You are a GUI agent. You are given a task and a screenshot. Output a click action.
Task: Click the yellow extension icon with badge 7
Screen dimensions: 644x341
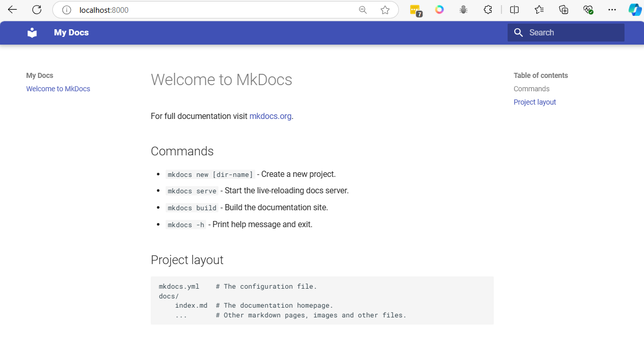[415, 10]
